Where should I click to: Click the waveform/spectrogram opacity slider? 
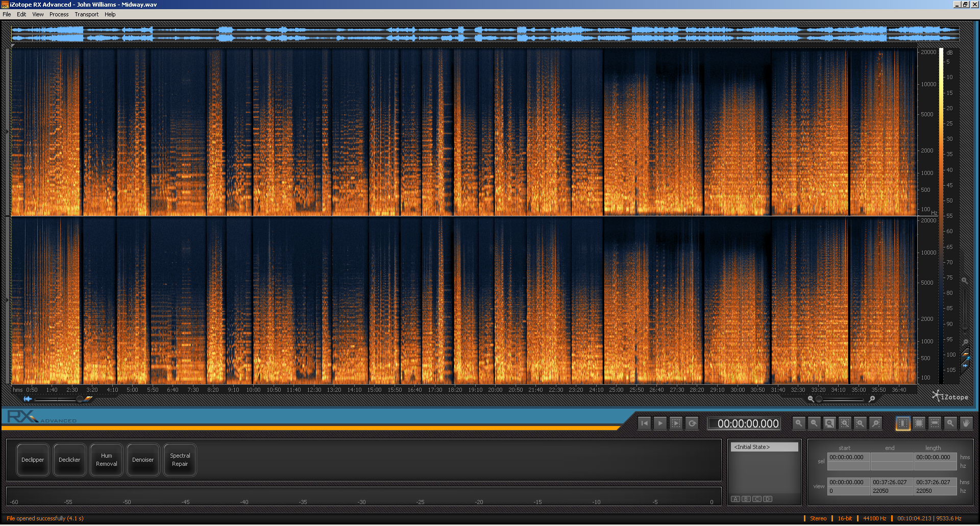point(56,399)
